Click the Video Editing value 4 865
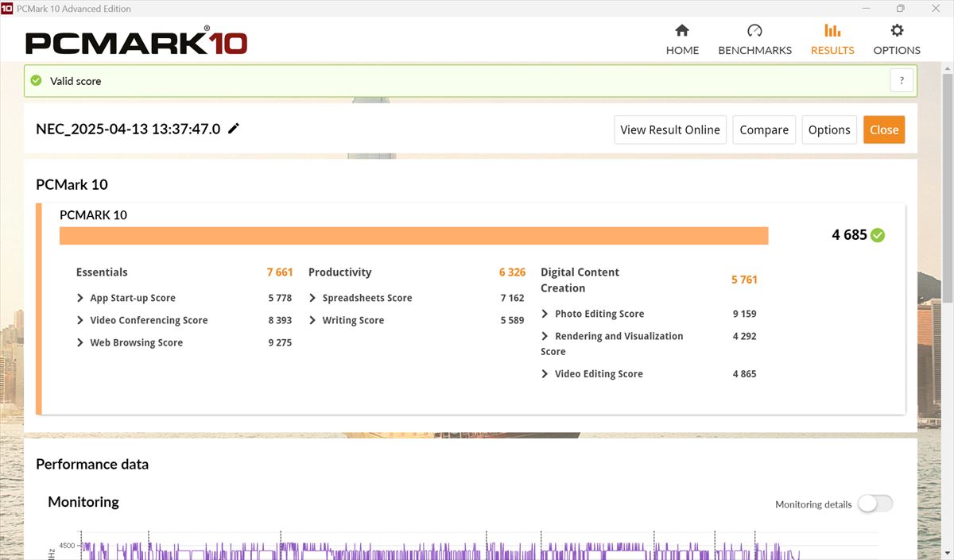The width and height of the screenshot is (954, 560). (744, 373)
